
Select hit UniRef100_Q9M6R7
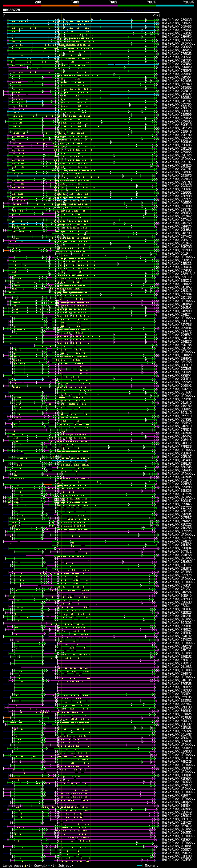click(x=177, y=23)
